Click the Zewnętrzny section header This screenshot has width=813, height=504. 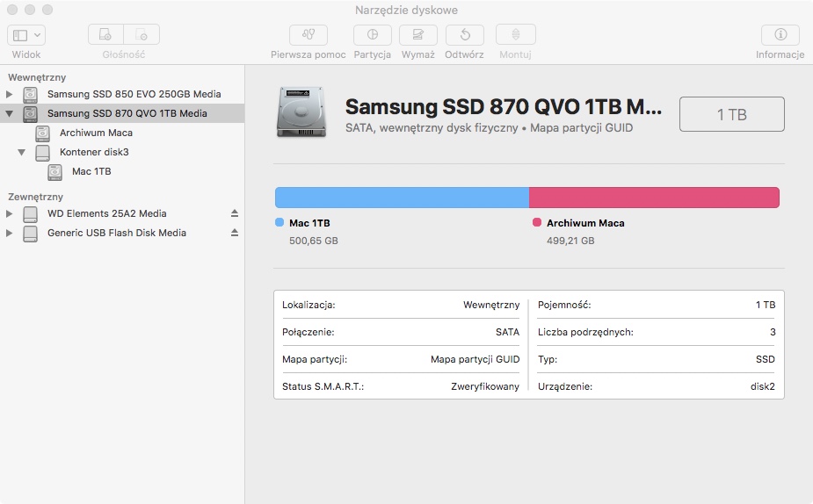click(35, 197)
